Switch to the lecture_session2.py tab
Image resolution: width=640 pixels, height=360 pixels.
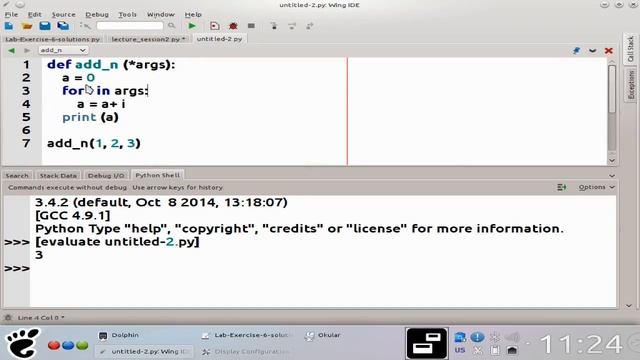pyautogui.click(x=149, y=39)
